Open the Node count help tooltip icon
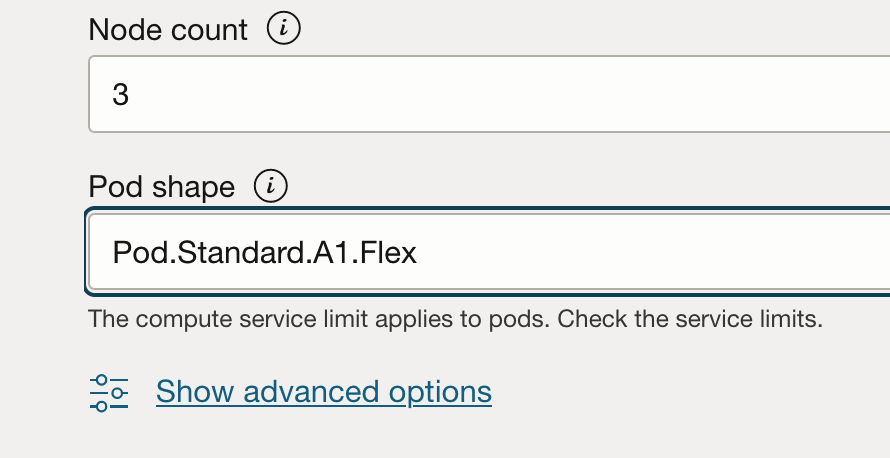The image size is (890, 458). tap(284, 30)
